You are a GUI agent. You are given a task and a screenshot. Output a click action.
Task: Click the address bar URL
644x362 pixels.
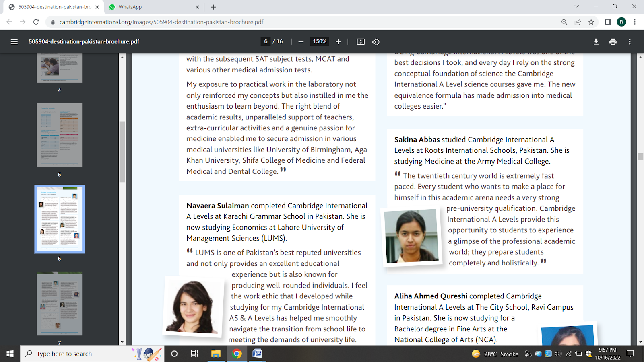161,22
